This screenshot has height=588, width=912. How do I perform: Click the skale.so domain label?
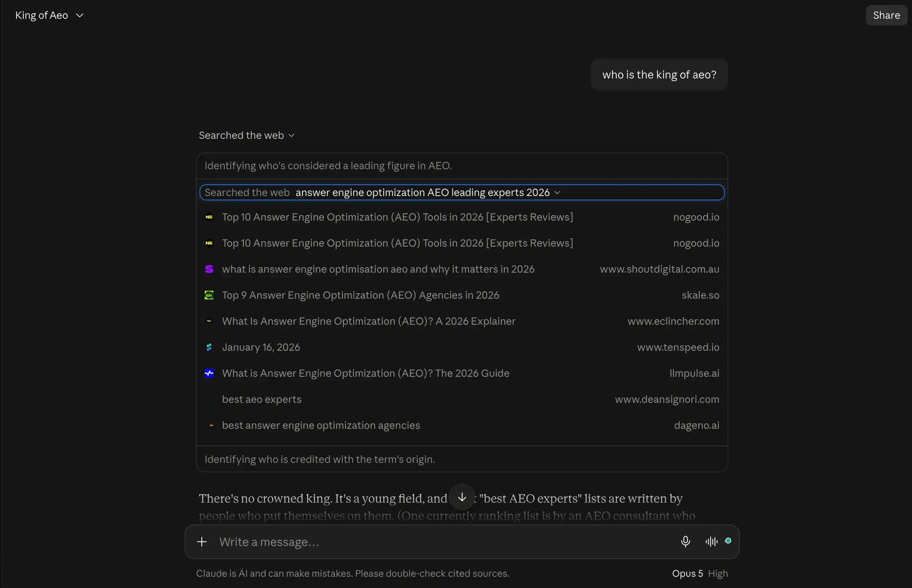(700, 295)
